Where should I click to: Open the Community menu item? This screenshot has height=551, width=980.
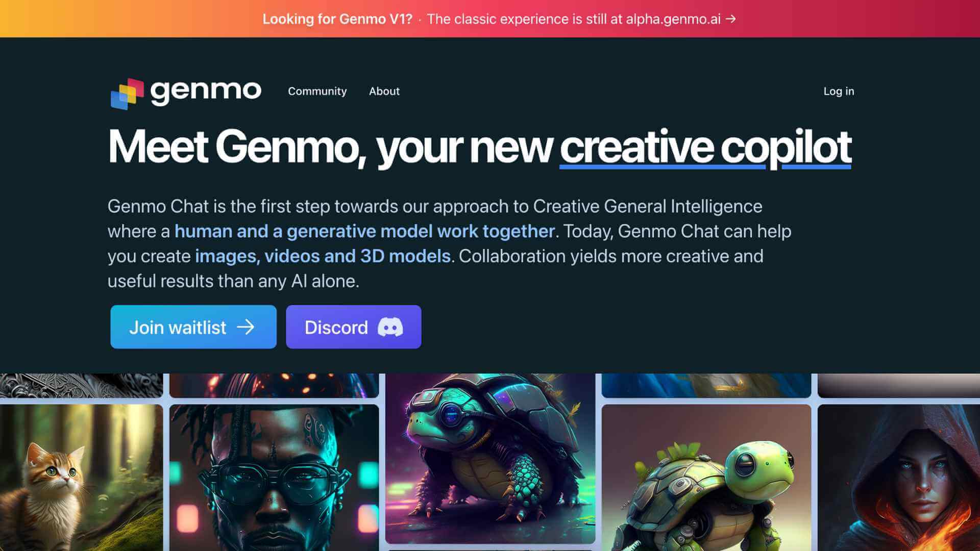click(x=317, y=91)
